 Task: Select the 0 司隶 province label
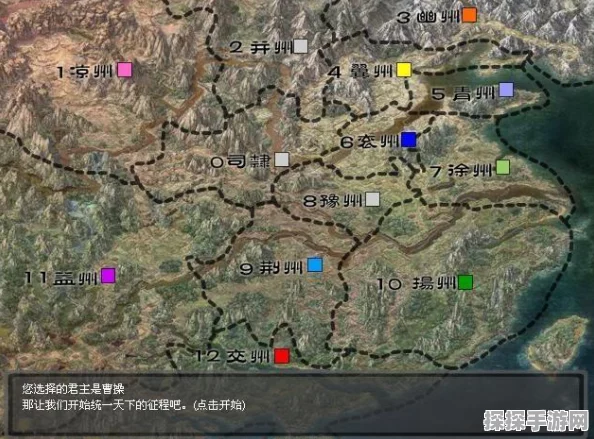241,162
